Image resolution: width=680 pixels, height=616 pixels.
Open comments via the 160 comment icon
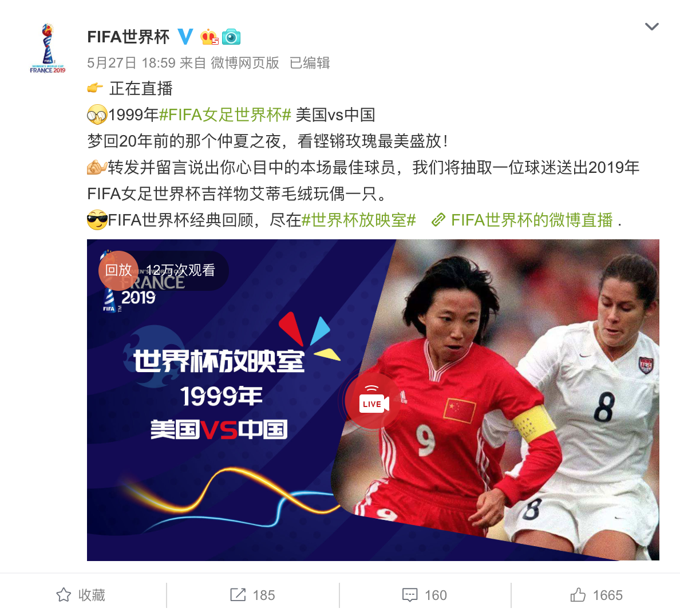click(x=410, y=595)
